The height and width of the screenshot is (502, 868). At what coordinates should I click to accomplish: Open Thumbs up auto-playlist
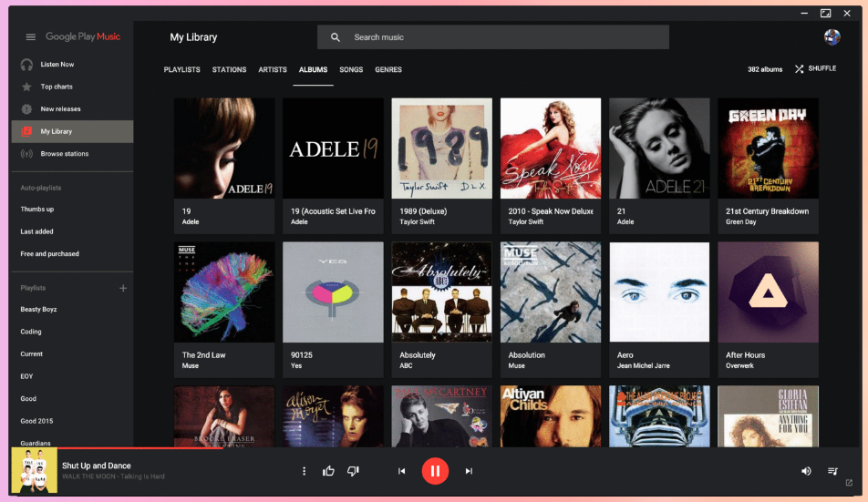[37, 209]
